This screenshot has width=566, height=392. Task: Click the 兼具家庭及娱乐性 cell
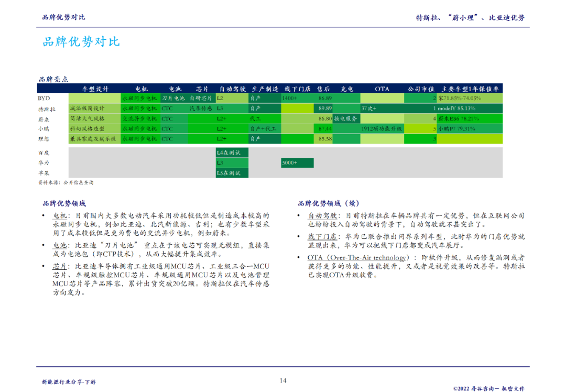tap(94, 139)
